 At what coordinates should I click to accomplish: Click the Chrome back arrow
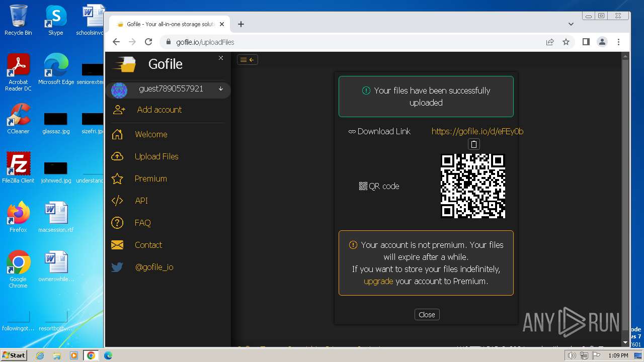pos(116,42)
